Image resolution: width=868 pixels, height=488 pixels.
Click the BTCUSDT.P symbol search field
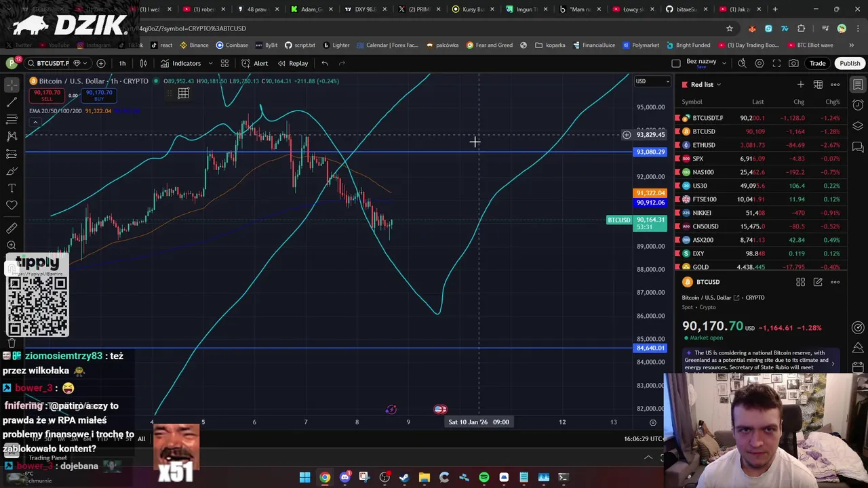(x=53, y=63)
